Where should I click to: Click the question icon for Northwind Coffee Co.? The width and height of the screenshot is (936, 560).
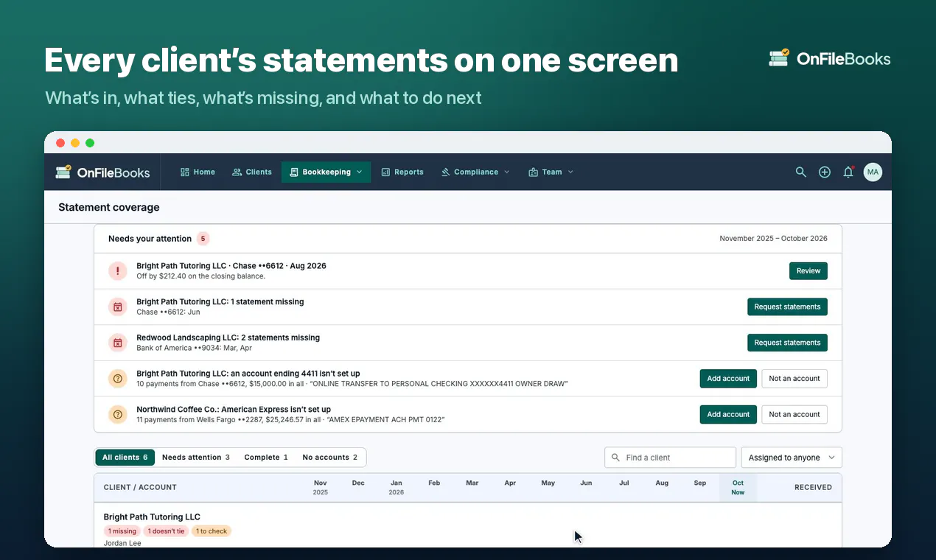tap(118, 414)
